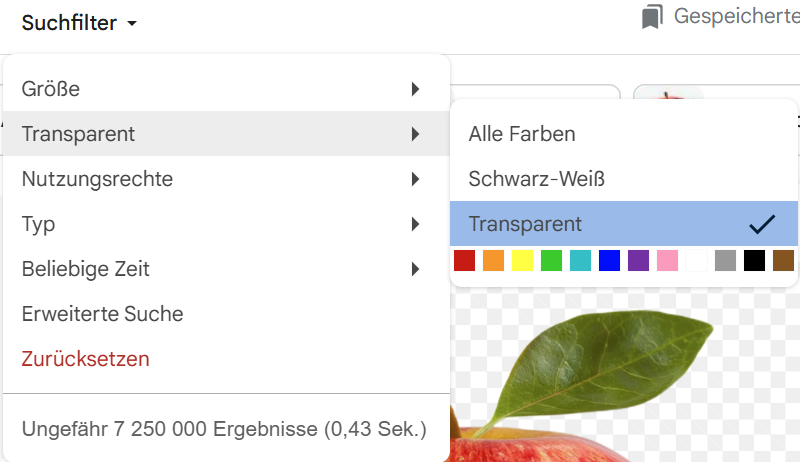Select the black color swatch
Viewport: 800px width, 462px height.
(754, 261)
